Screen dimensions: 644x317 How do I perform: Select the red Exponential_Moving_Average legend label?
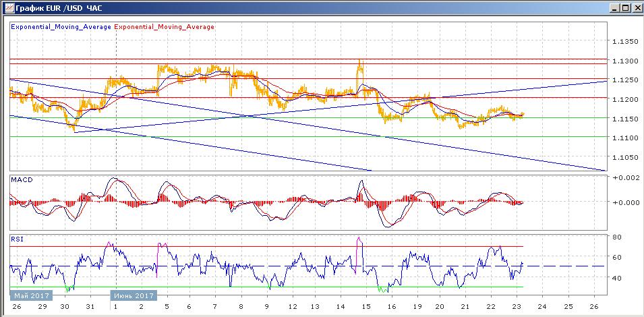(x=165, y=27)
